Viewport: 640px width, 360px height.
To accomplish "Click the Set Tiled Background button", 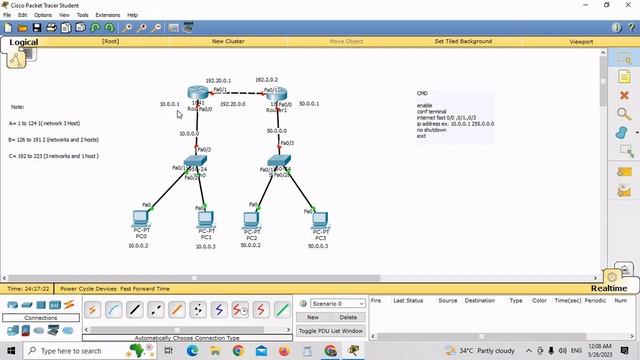I will coord(463,41).
